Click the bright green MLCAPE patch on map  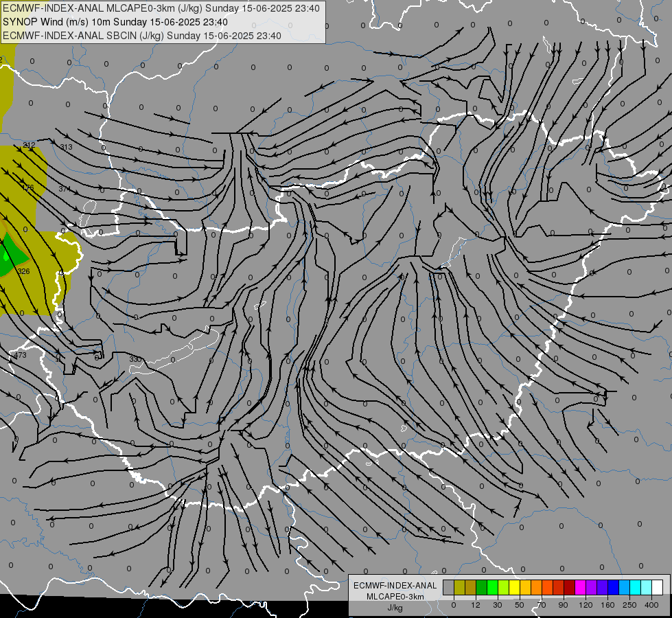coord(5,256)
